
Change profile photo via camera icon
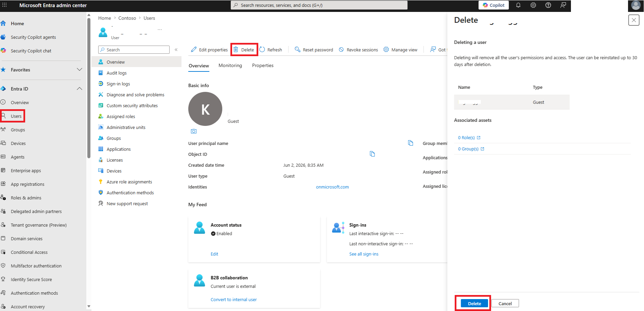pyautogui.click(x=194, y=131)
